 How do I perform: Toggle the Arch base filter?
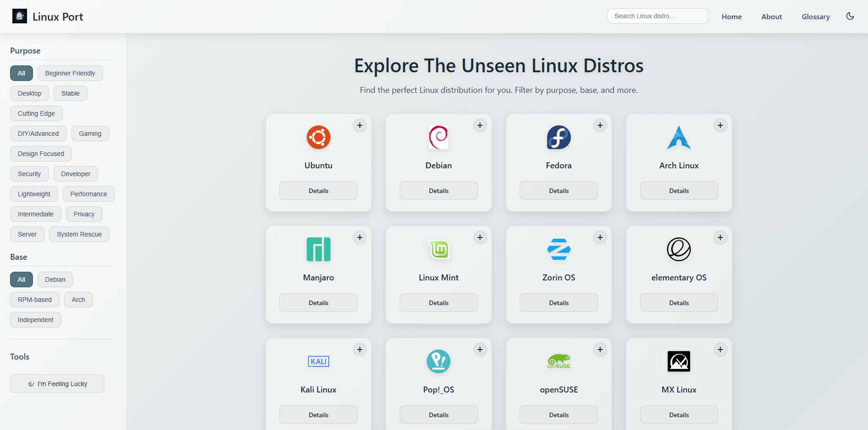tap(78, 300)
